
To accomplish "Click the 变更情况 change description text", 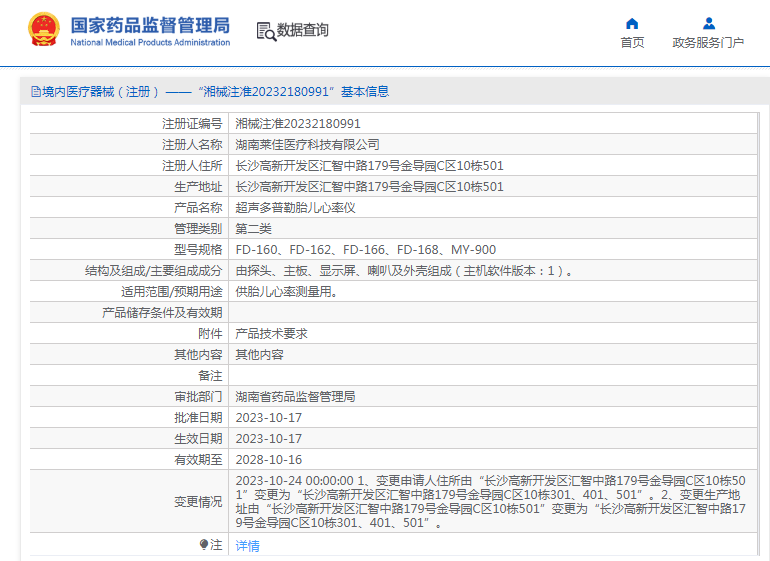I will tap(490, 502).
